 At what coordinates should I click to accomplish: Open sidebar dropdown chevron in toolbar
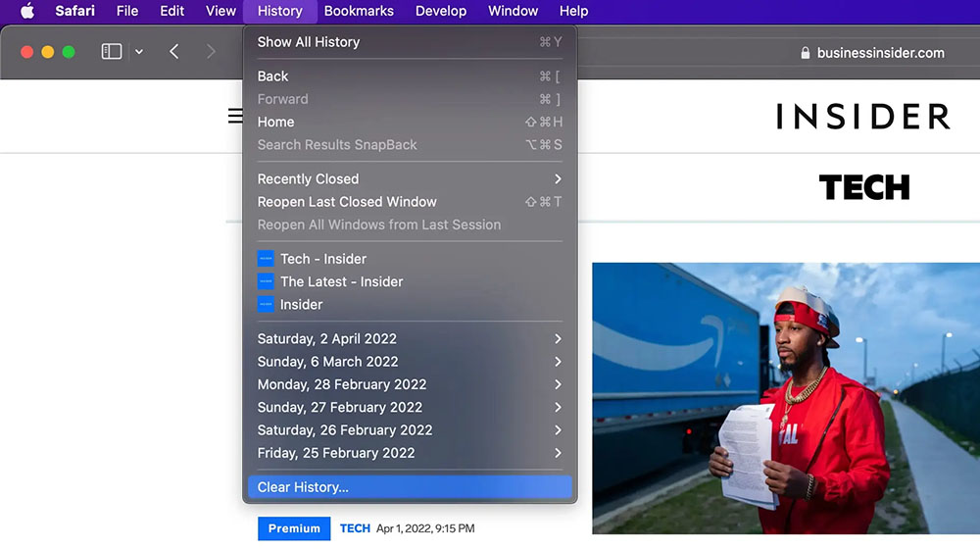pos(139,52)
